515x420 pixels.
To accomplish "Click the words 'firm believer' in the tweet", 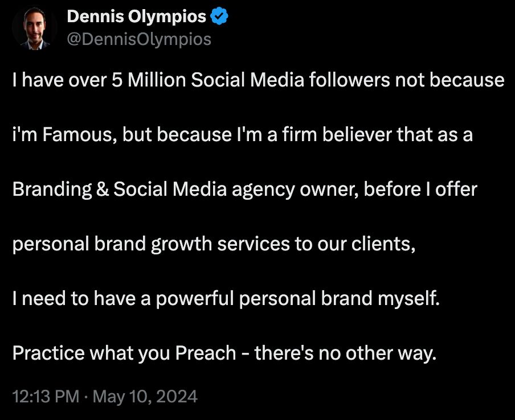I will pos(337,135).
